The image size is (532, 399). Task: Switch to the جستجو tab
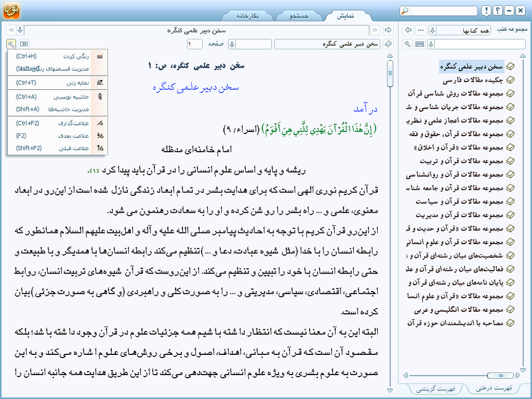(298, 16)
